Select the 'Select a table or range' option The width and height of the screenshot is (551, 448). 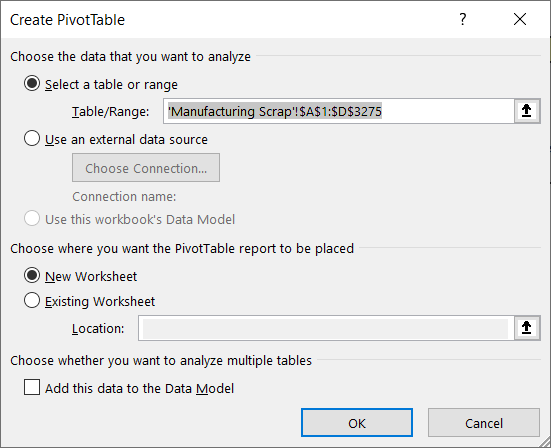click(32, 84)
